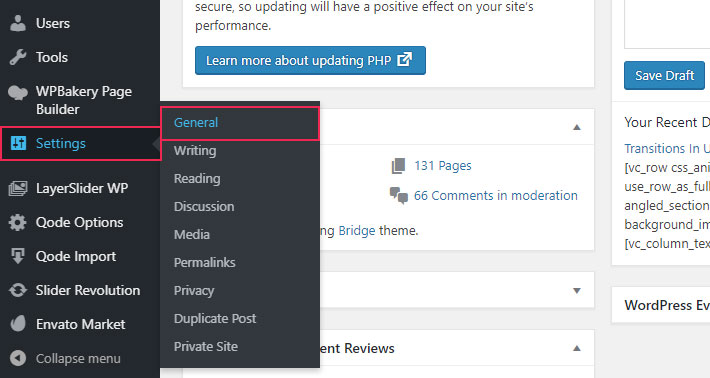Open Qode Options menu

pyautogui.click(x=80, y=222)
